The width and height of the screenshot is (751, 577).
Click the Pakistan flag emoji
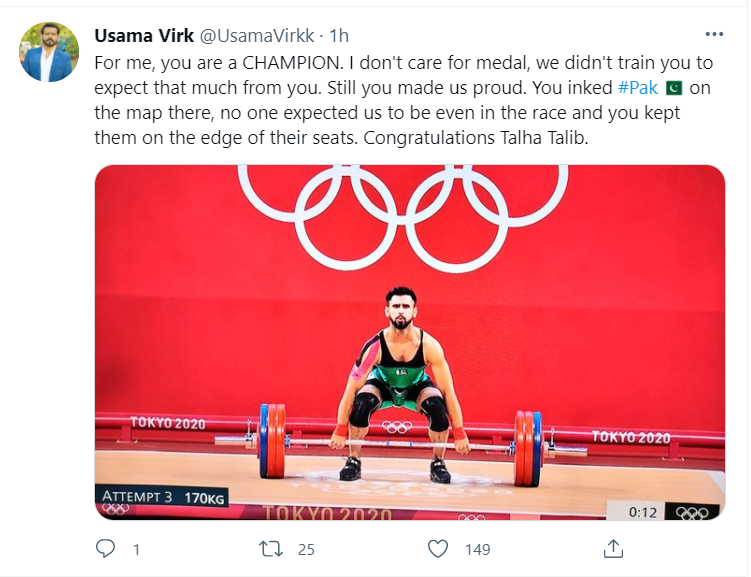click(x=674, y=88)
